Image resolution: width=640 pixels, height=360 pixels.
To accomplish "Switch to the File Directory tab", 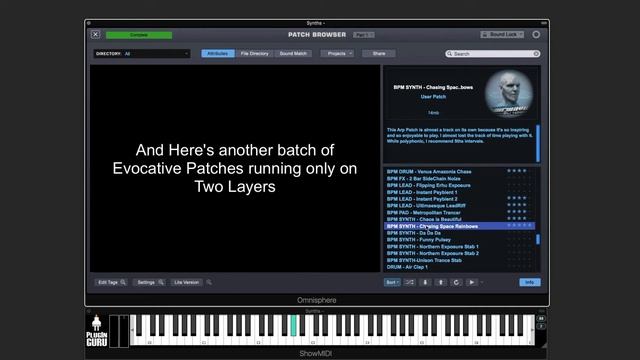I will (x=255, y=54).
